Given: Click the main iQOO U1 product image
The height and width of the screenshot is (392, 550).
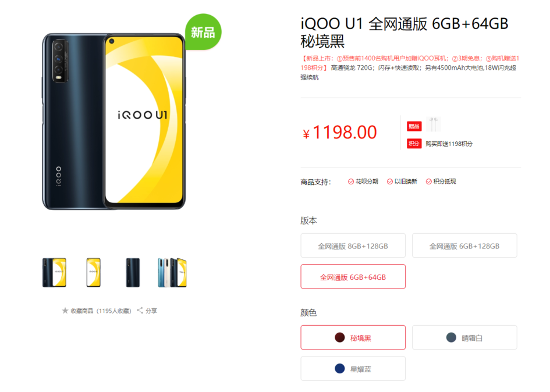Looking at the screenshot, I should tap(113, 122).
